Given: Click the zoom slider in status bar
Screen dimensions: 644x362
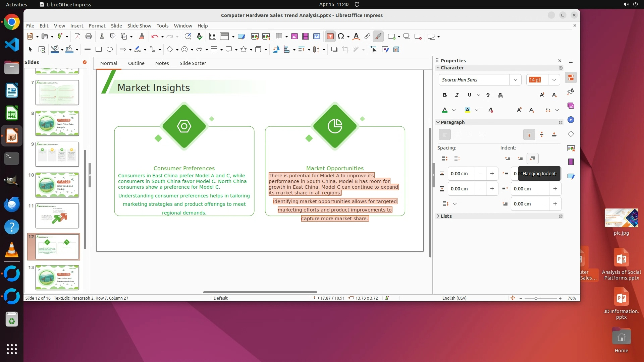Looking at the screenshot, I should click(x=536, y=298).
